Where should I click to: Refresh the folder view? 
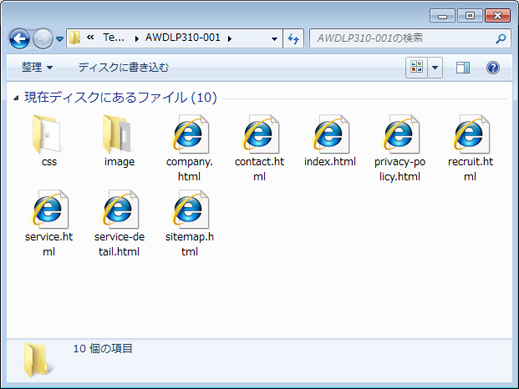[x=293, y=39]
